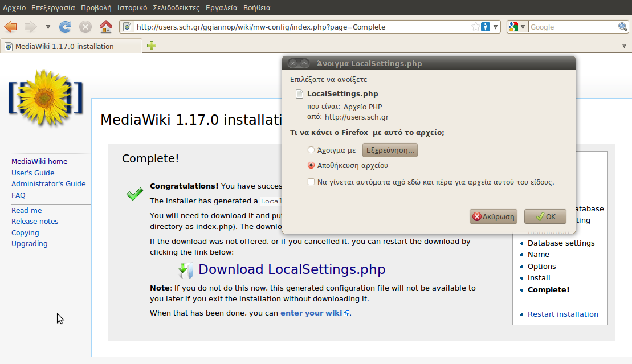
Task: Click the Restart installation link
Action: (x=562, y=314)
